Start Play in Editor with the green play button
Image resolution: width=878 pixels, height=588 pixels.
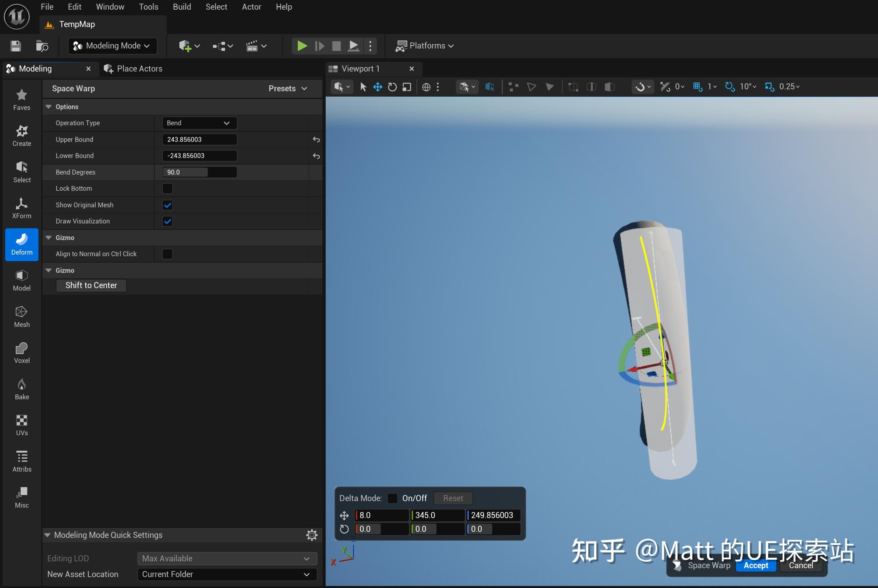pos(301,46)
